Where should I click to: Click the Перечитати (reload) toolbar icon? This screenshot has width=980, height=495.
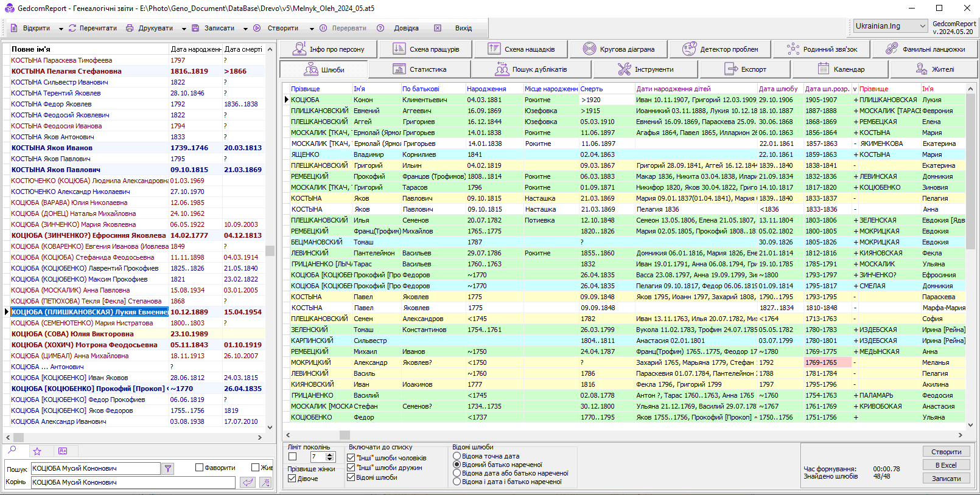tap(72, 28)
